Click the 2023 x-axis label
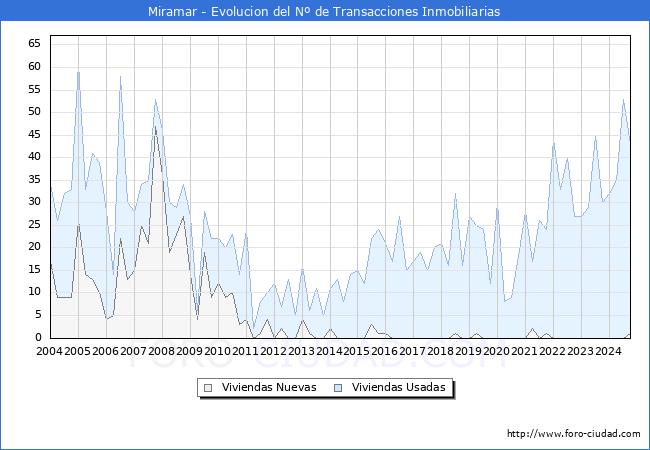 tap(580, 351)
